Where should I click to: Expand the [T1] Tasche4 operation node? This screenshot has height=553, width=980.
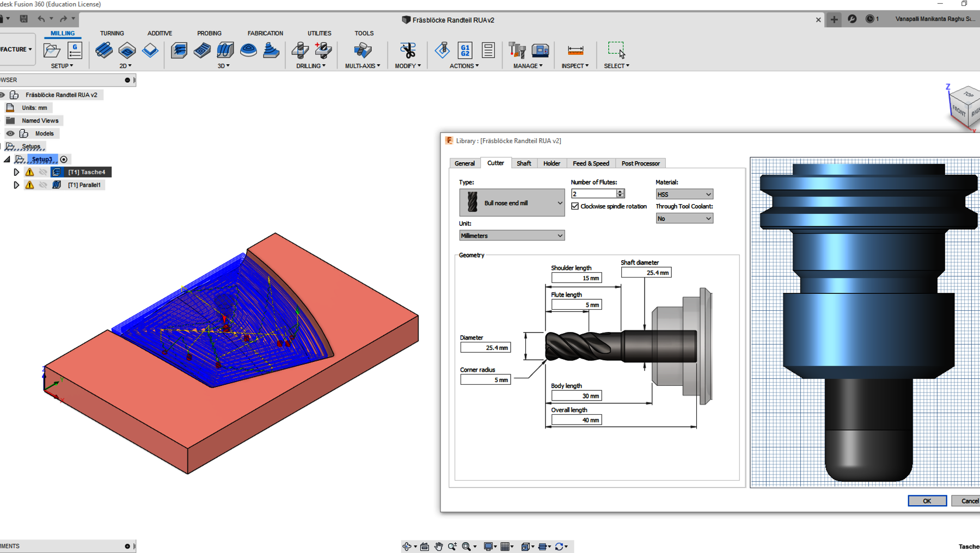16,172
